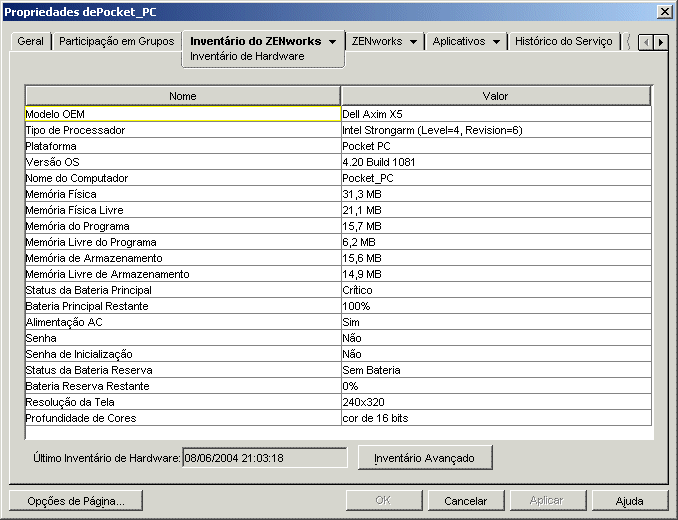Click the 14,9 MB value

(496, 274)
